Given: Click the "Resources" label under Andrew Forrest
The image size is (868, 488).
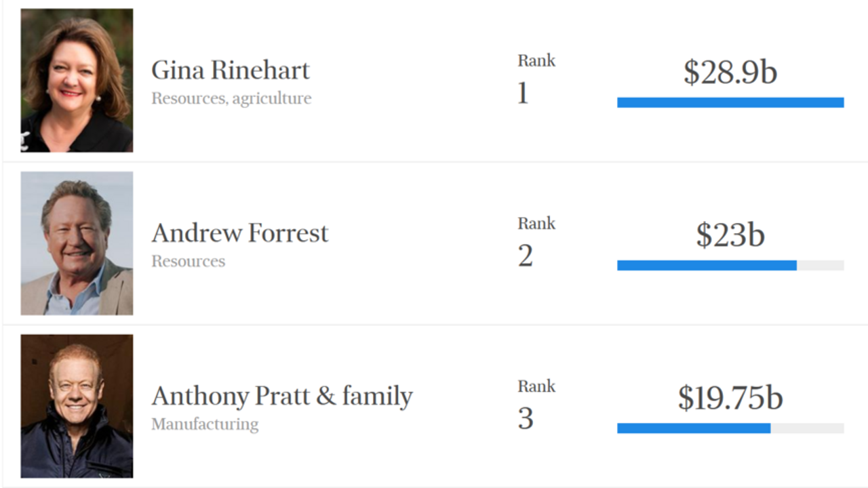Looking at the screenshot, I should (189, 262).
